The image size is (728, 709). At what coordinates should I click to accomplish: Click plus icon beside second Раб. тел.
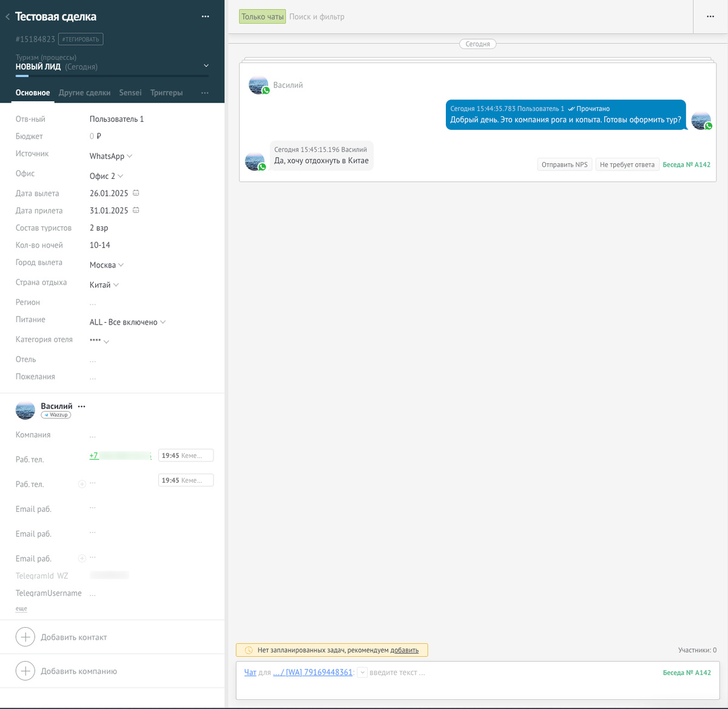[82, 484]
